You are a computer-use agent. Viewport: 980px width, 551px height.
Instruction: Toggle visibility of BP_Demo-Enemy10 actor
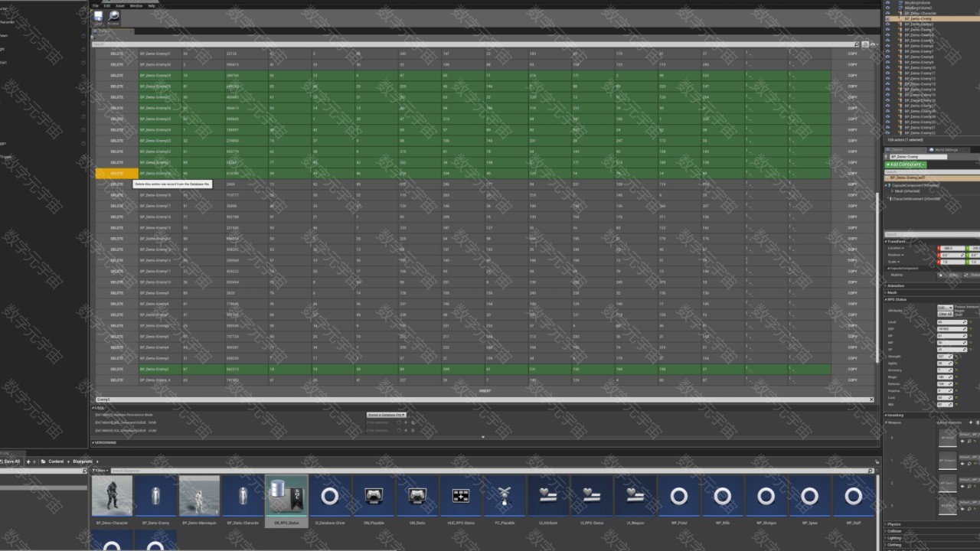tap(887, 67)
